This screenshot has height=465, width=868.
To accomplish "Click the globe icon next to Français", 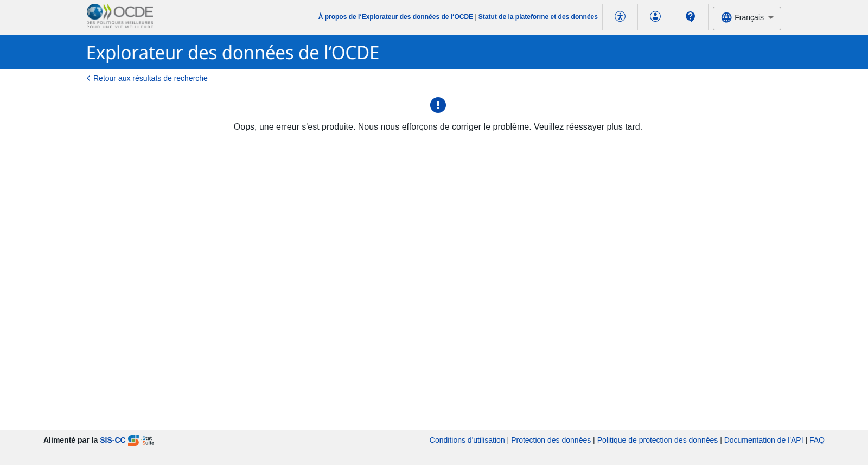I will (726, 18).
